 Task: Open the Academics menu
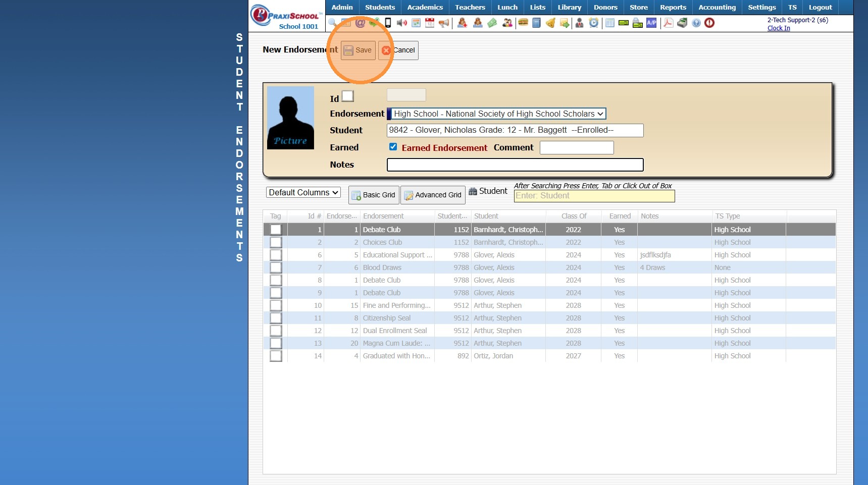[x=425, y=7]
